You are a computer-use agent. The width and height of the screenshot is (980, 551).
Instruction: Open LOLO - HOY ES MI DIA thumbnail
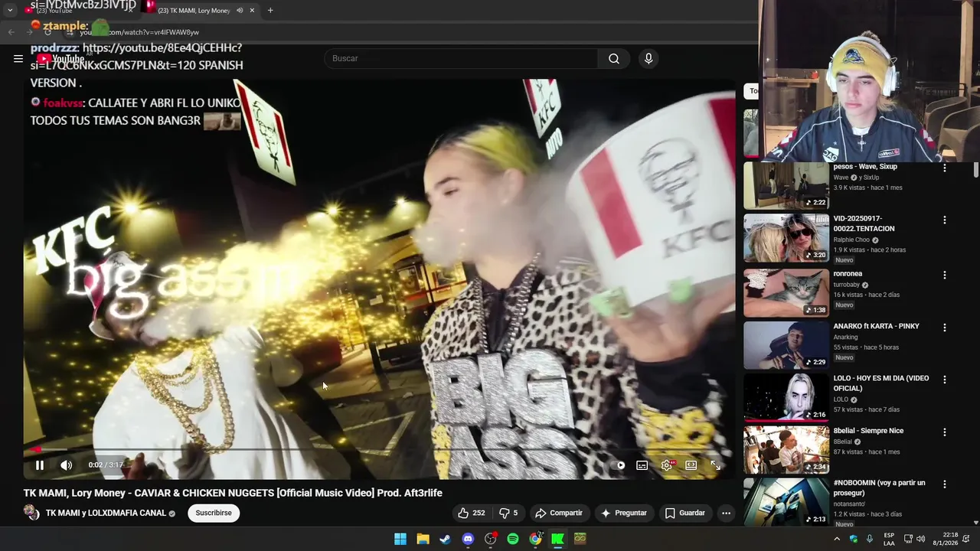click(x=786, y=397)
